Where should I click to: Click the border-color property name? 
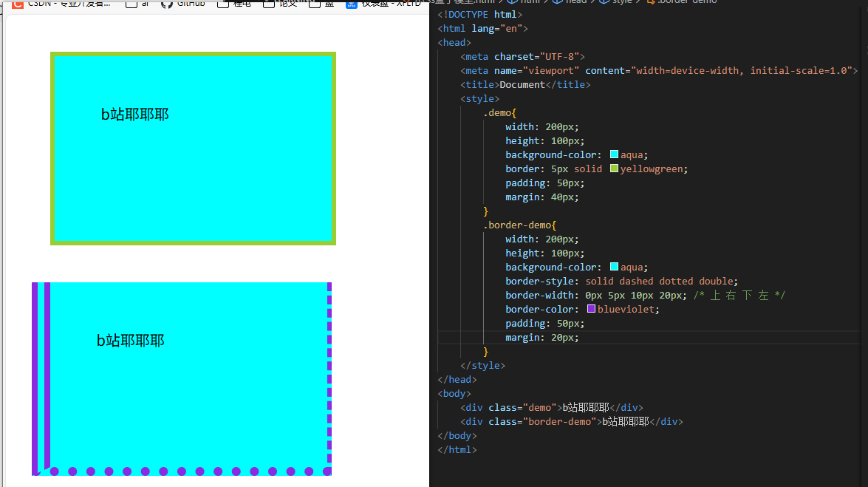point(539,309)
